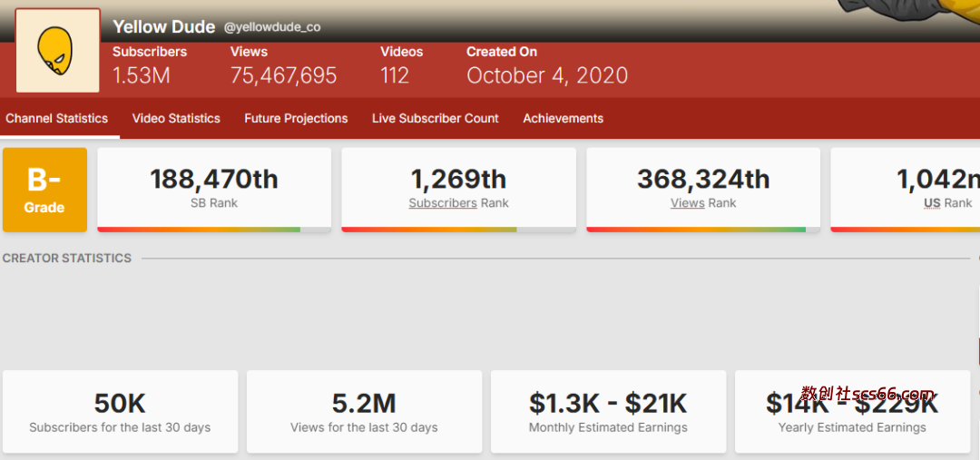Screen dimensions: 980x460
Task: Select the 50K subscribers last 30 days card
Action: (120, 411)
